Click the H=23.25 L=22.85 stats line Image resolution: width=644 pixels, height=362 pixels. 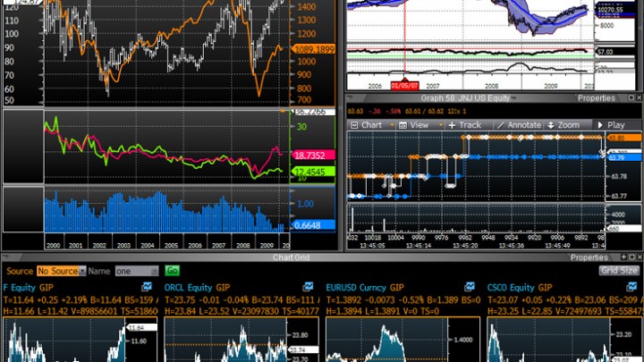click(565, 311)
